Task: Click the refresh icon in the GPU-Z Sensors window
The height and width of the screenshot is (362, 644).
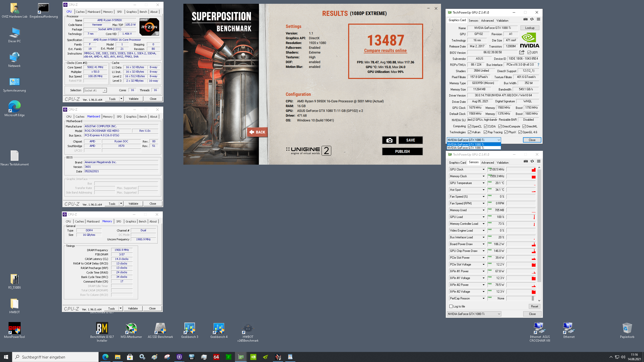Action: pos(532,161)
